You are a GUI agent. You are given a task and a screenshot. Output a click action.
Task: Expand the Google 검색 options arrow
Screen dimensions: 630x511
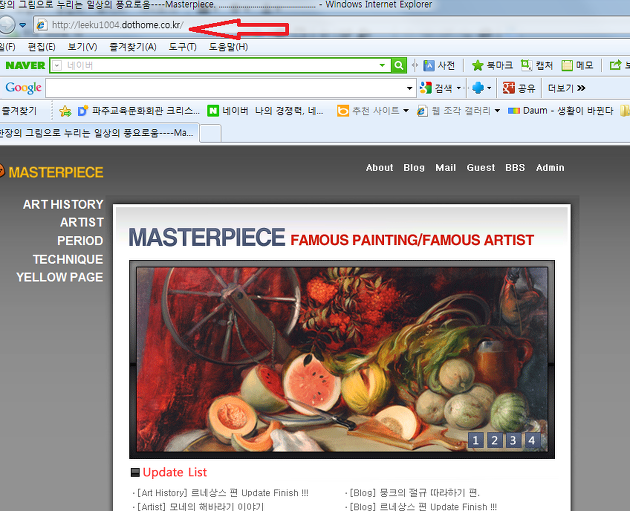point(458,88)
